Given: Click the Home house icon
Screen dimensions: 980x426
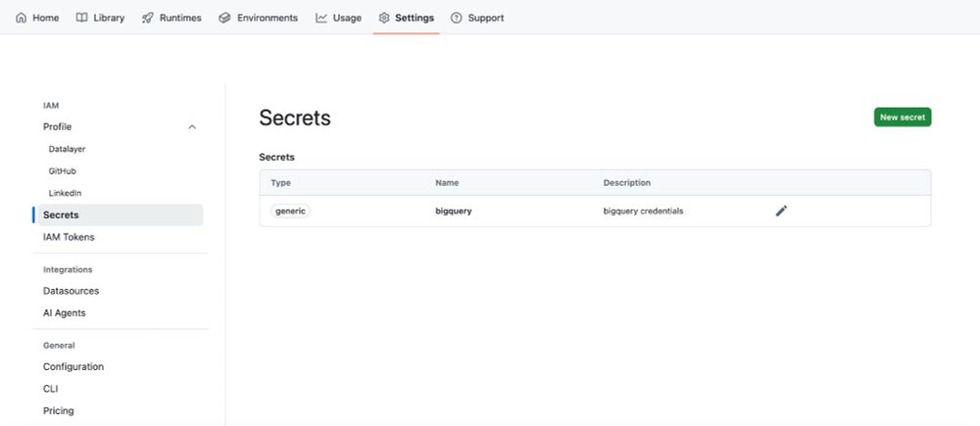Looking at the screenshot, I should pos(22,18).
